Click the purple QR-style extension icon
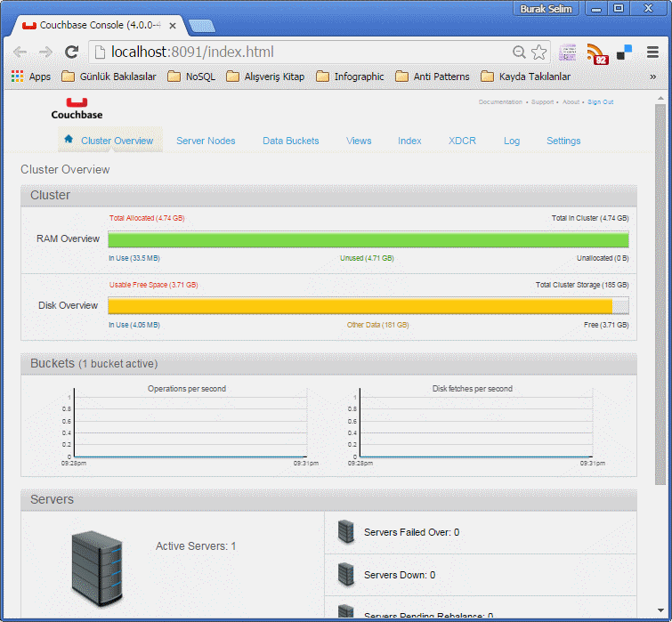672x622 pixels. tap(568, 53)
